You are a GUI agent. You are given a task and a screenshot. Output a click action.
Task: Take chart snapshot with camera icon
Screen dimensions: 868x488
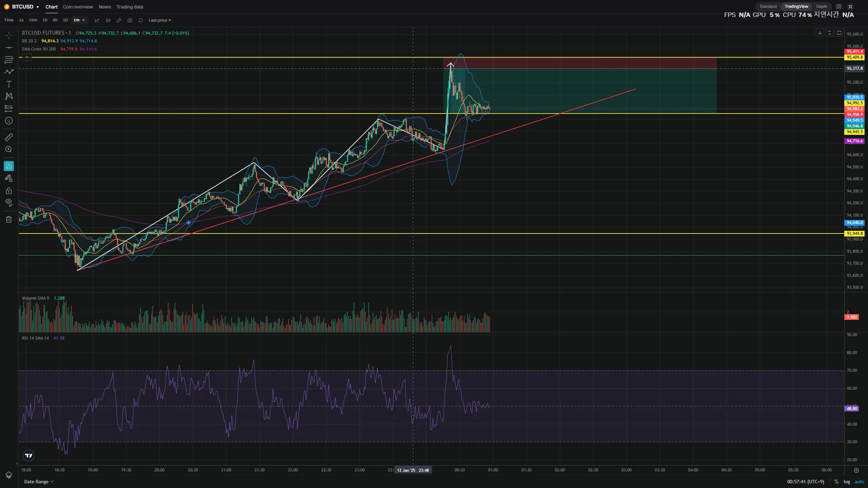coord(130,20)
